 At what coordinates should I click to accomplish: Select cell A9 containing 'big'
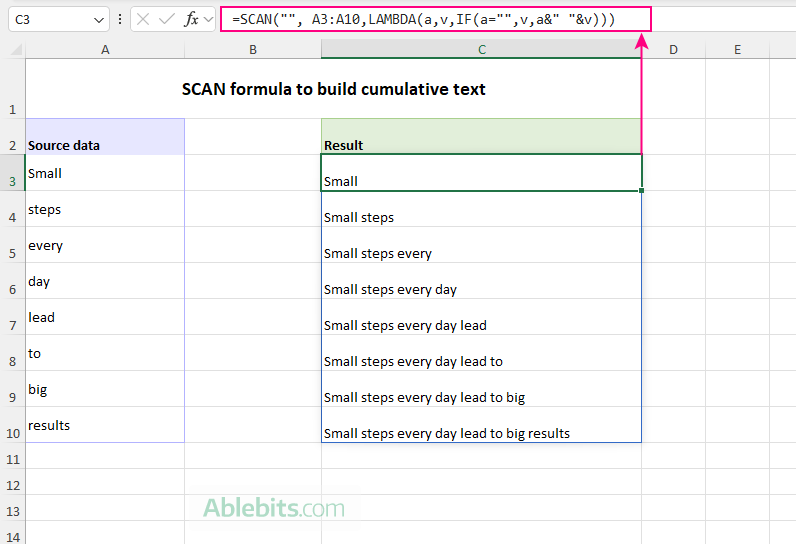click(x=105, y=389)
